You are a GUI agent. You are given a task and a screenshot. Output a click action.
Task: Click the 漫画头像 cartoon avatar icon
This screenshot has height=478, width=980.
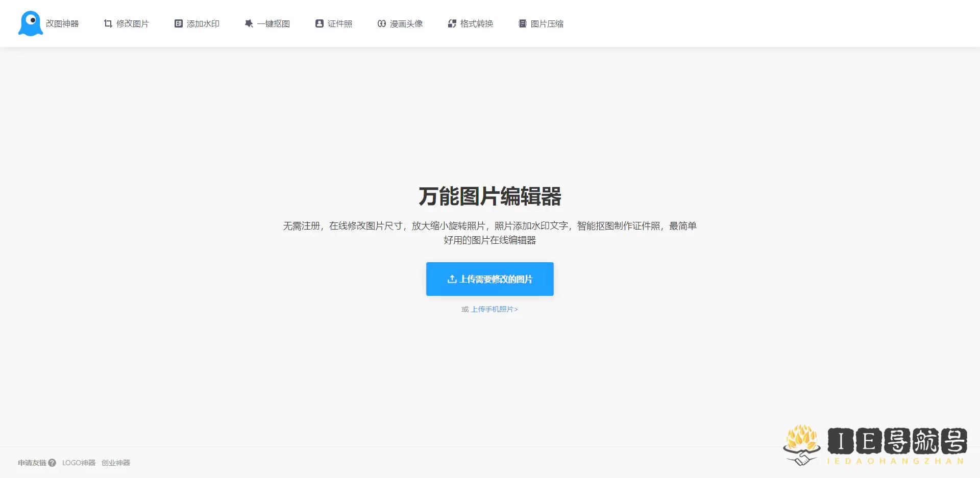381,23
